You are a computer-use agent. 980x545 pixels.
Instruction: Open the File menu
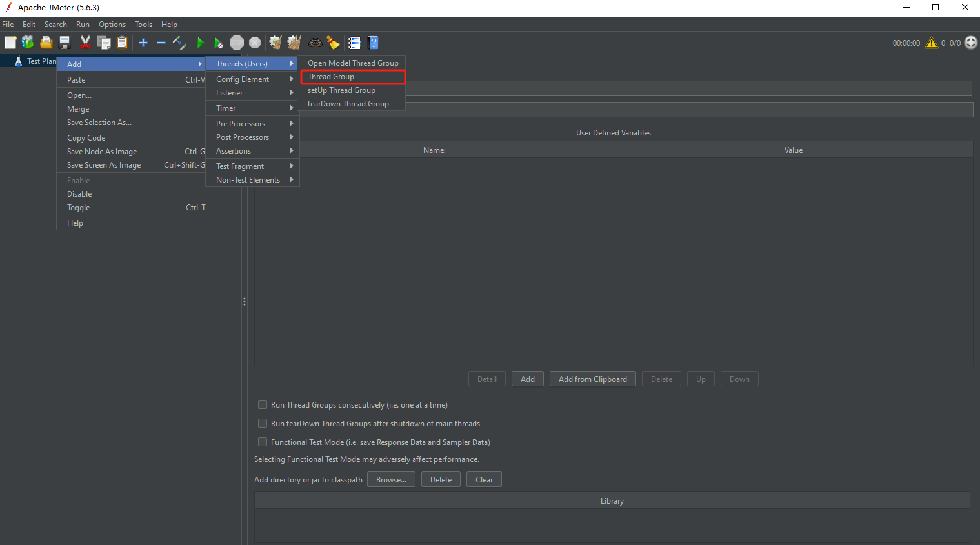(8, 25)
